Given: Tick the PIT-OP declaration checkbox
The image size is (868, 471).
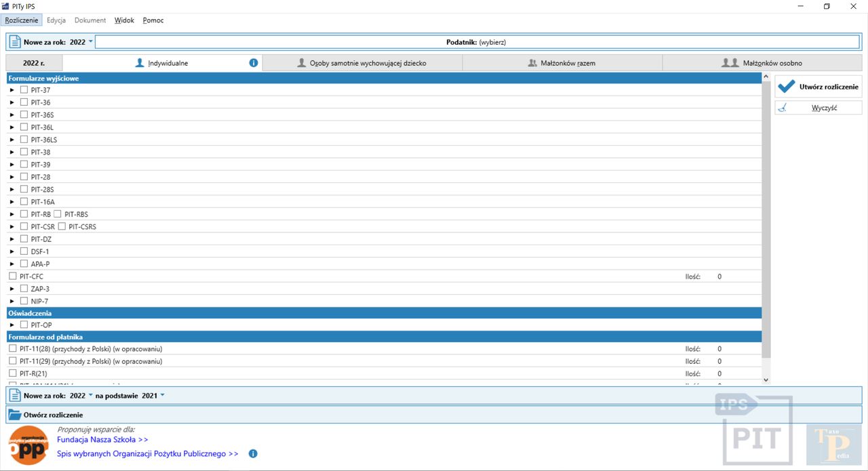Looking at the screenshot, I should 24,325.
